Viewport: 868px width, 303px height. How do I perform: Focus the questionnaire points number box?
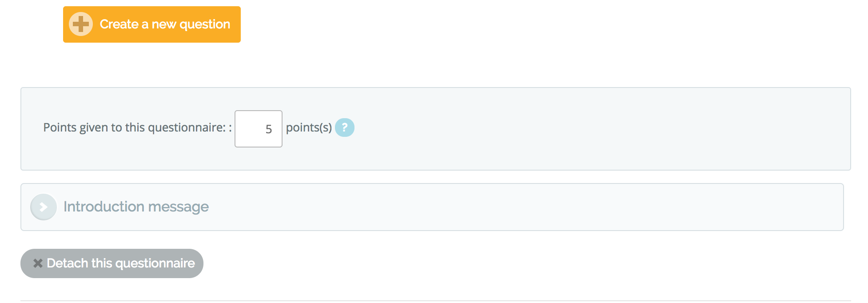coord(258,129)
